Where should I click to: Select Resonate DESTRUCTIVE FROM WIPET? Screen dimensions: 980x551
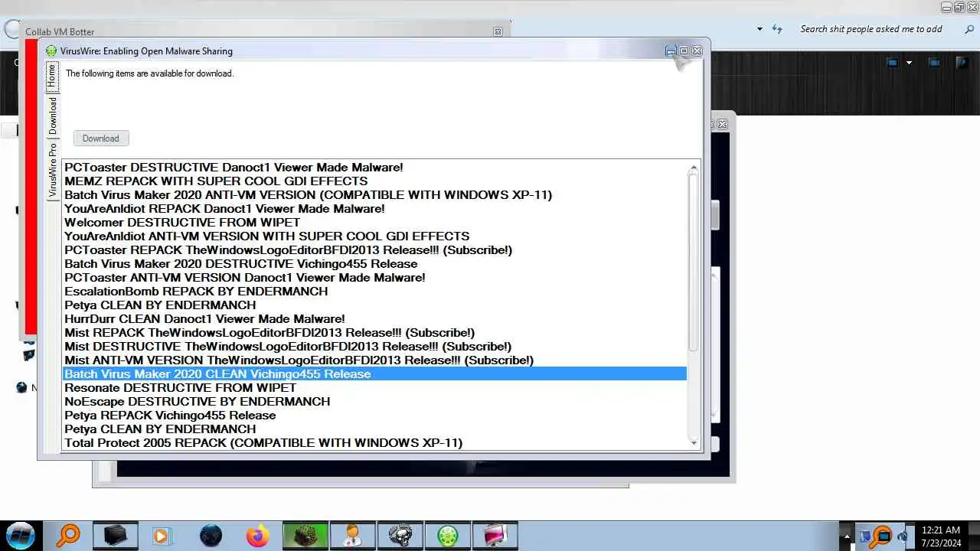click(x=375, y=388)
